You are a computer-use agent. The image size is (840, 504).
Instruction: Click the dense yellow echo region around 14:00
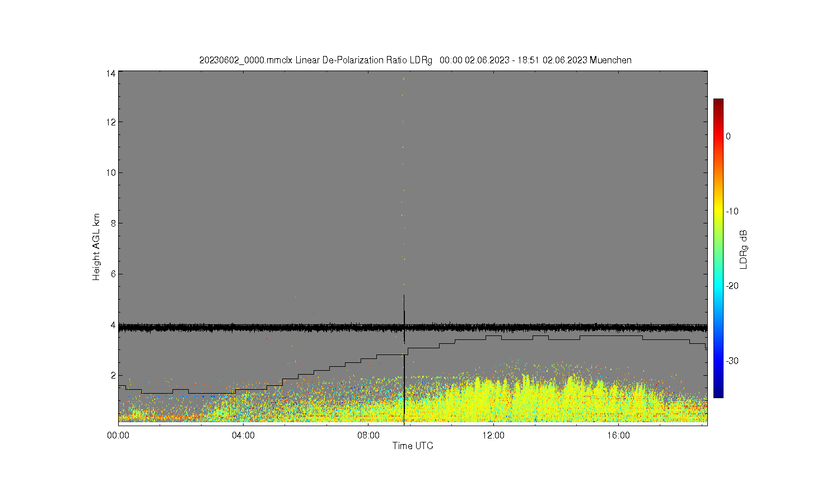click(x=554, y=400)
